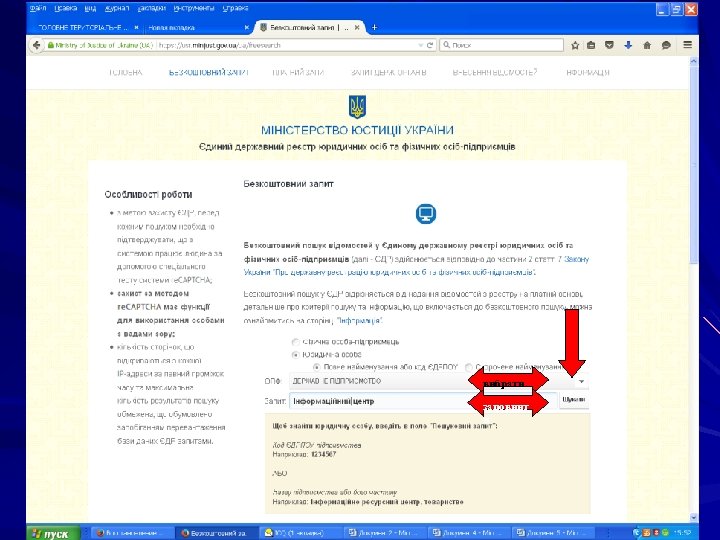Open ПЛАТНИЙ ЗАПИТ in the site navigation
Screen dimensions: 720x540
(x=298, y=72)
